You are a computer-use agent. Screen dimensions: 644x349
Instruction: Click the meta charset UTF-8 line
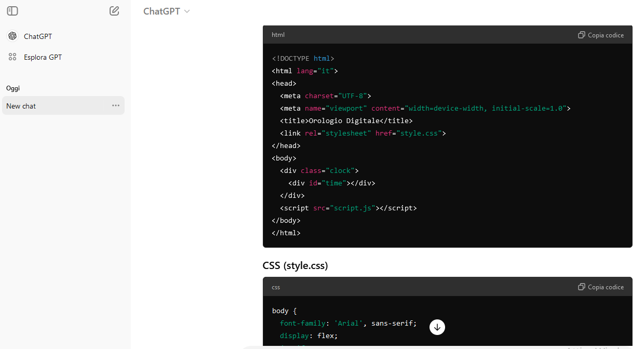coord(326,96)
